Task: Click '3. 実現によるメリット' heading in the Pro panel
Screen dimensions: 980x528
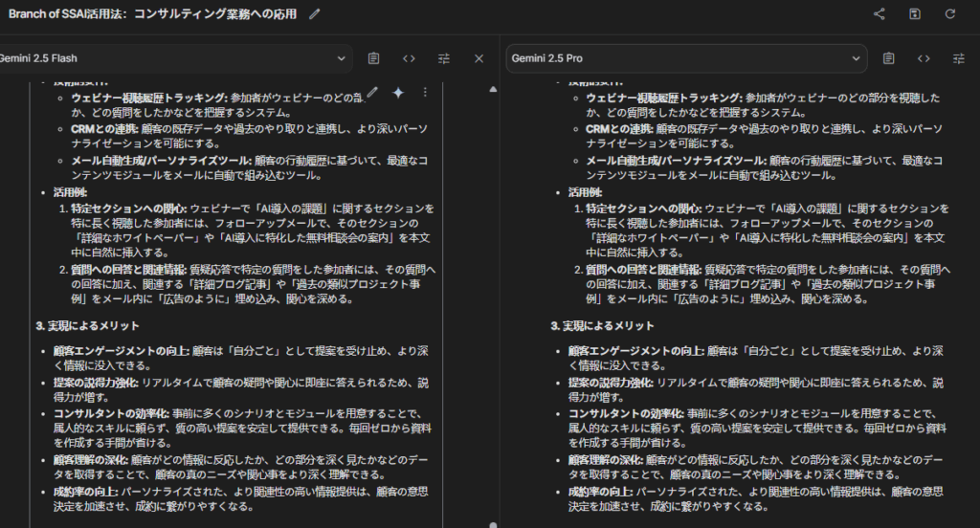Action: click(602, 325)
